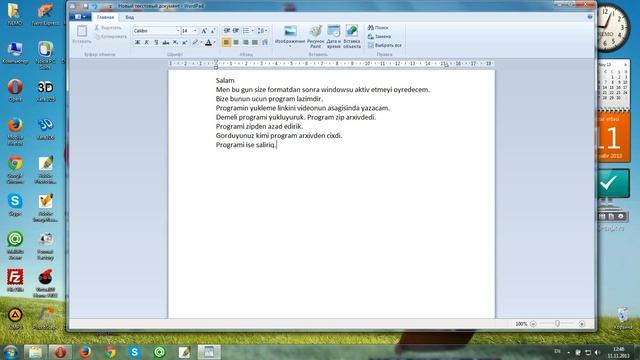Screen dimensions: 640x360
Task: Click the horizontal ruler above document
Action: tap(331, 64)
